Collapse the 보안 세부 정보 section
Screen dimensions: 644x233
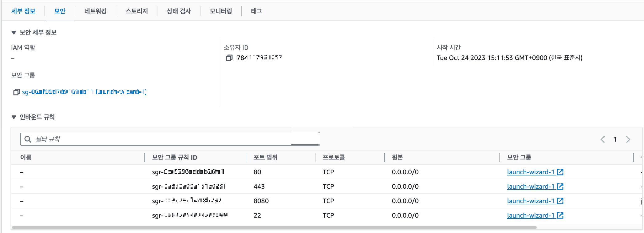(14, 33)
